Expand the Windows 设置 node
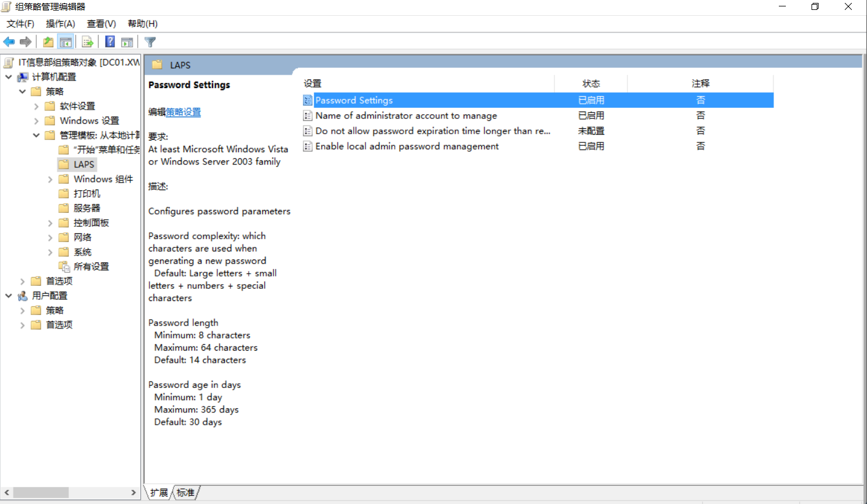 tap(36, 121)
